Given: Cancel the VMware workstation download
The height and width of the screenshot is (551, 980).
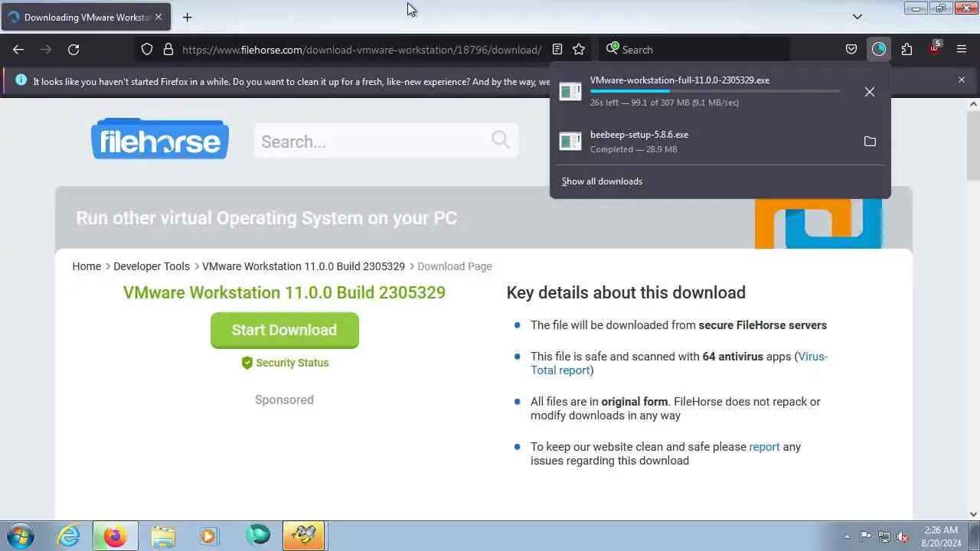Looking at the screenshot, I should point(869,91).
